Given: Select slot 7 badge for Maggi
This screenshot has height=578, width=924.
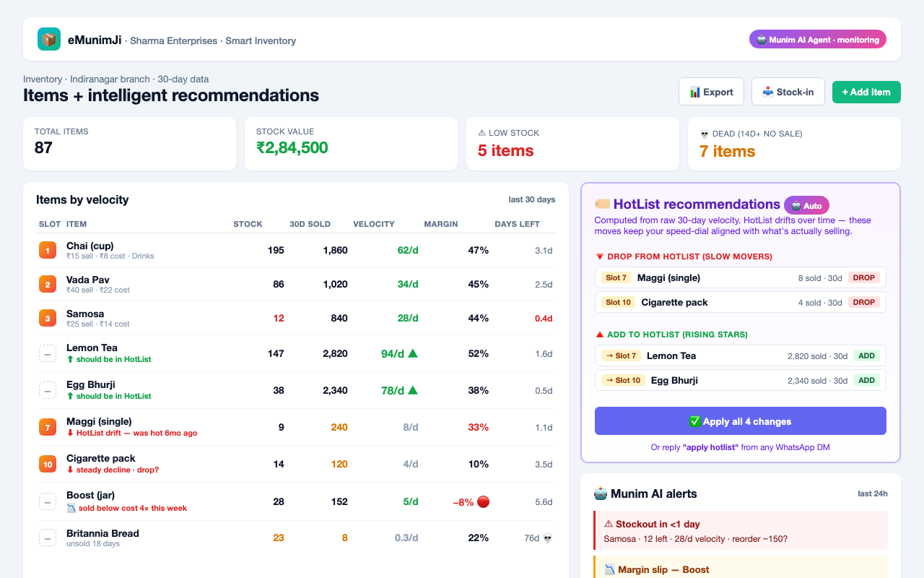Looking at the screenshot, I should pos(48,428).
